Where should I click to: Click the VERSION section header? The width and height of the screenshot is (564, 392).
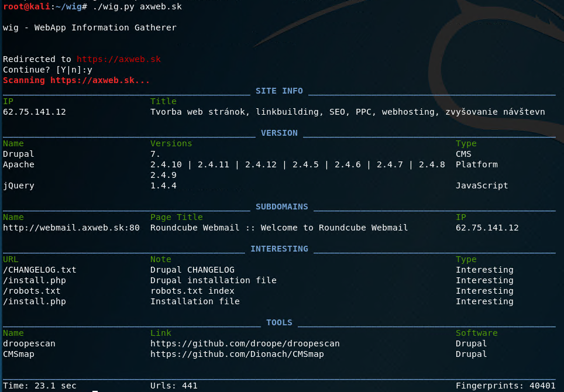[279, 133]
